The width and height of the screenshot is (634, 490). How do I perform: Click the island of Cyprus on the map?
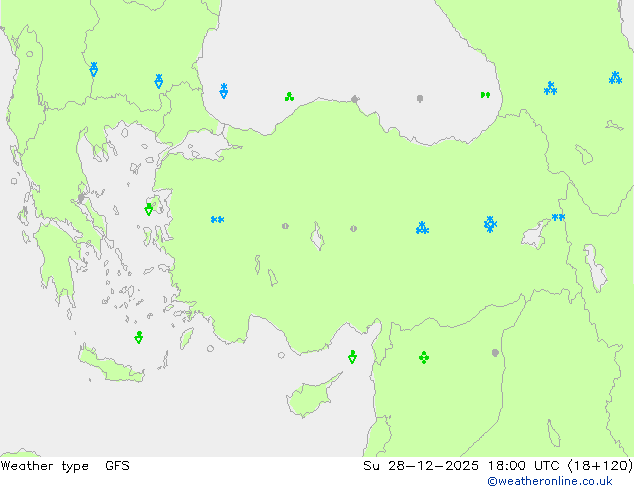(309, 398)
